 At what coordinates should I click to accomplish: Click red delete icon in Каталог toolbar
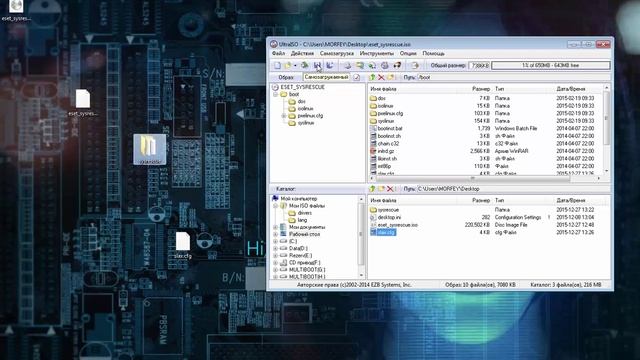pos(390,189)
